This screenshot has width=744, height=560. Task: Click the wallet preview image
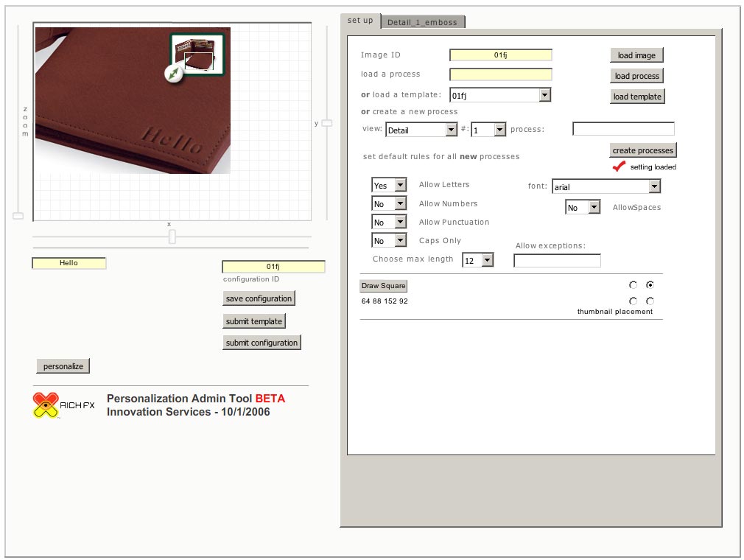tap(133, 100)
